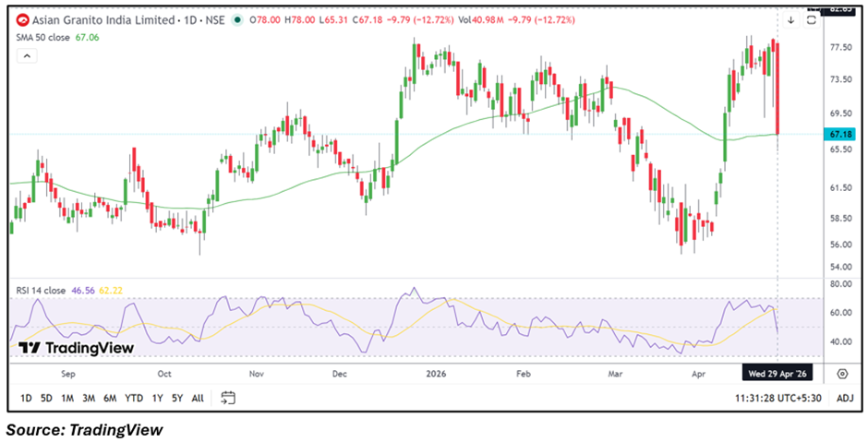Viewport: 868px width, 442px height.
Task: Toggle the ADJ adjusted price setting
Action: pyautogui.click(x=843, y=399)
